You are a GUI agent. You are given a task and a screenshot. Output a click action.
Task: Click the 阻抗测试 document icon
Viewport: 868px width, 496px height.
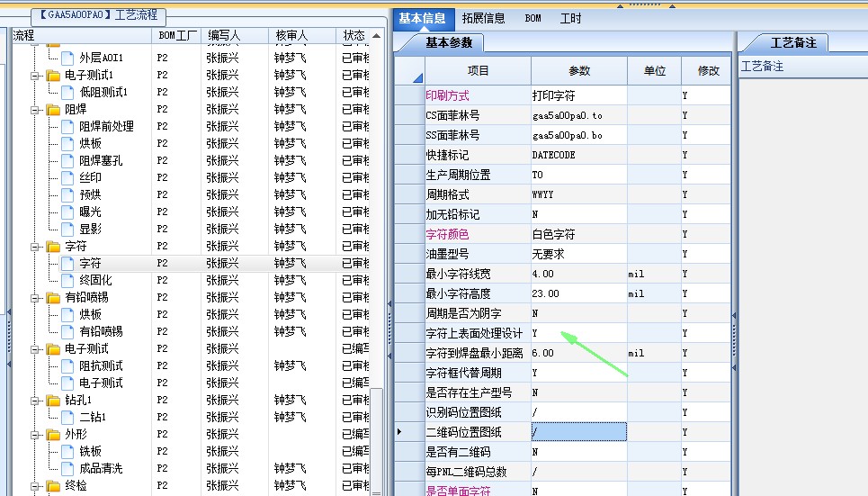pos(67,366)
